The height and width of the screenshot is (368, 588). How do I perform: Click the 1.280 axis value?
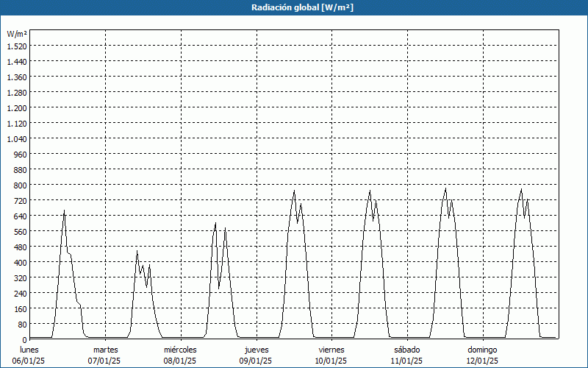click(17, 93)
